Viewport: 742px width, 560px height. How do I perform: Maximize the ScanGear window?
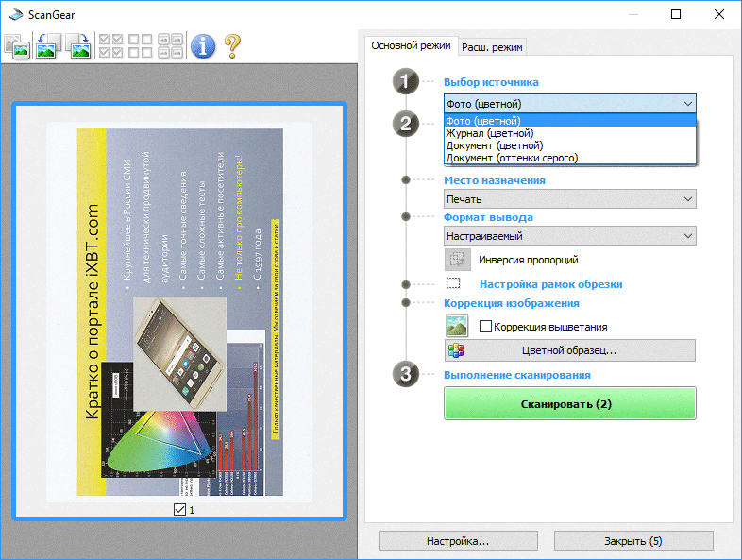pyautogui.click(x=676, y=14)
